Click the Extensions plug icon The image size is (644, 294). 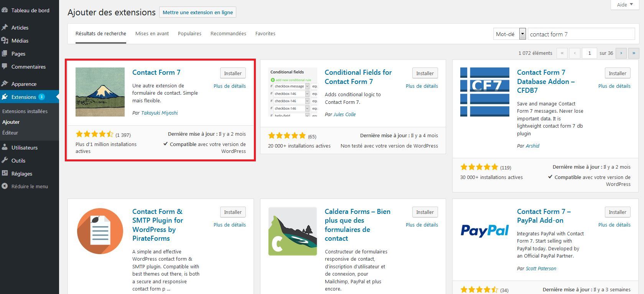point(5,97)
